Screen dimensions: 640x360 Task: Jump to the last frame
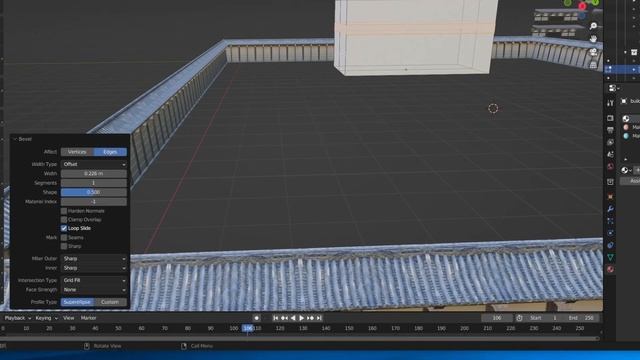319,318
